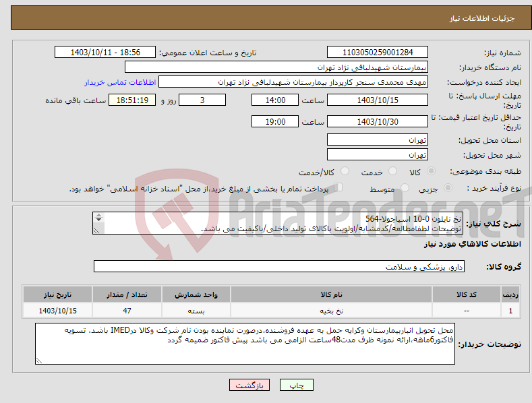The height and width of the screenshot is (403, 532).
Task: Click the شرح کلی نیاز description text area
Action: point(278,223)
